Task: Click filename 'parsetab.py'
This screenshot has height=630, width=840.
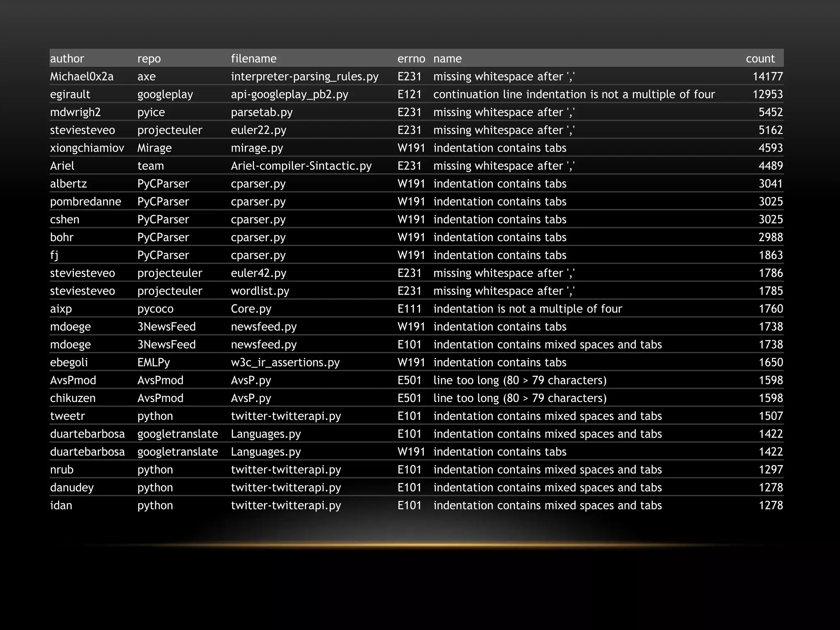Action: point(262,112)
